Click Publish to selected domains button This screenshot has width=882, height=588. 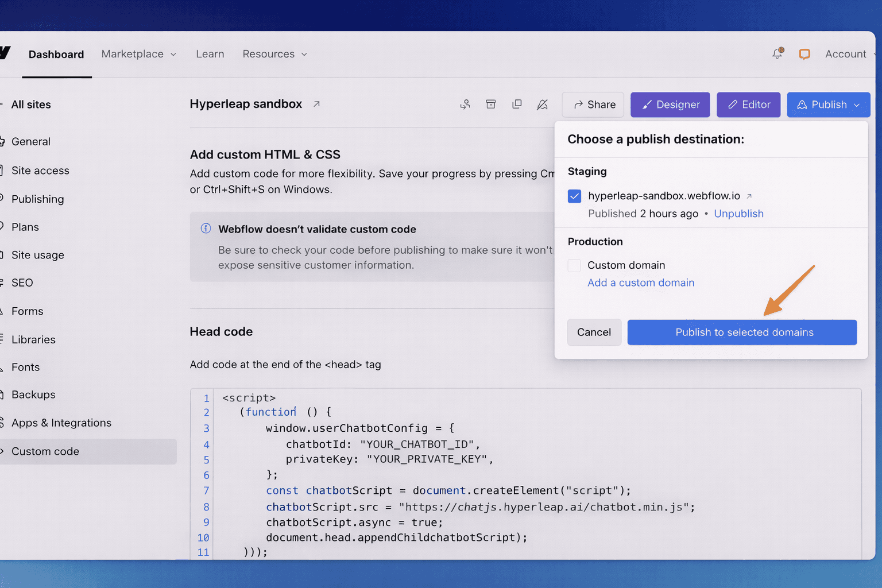(742, 332)
